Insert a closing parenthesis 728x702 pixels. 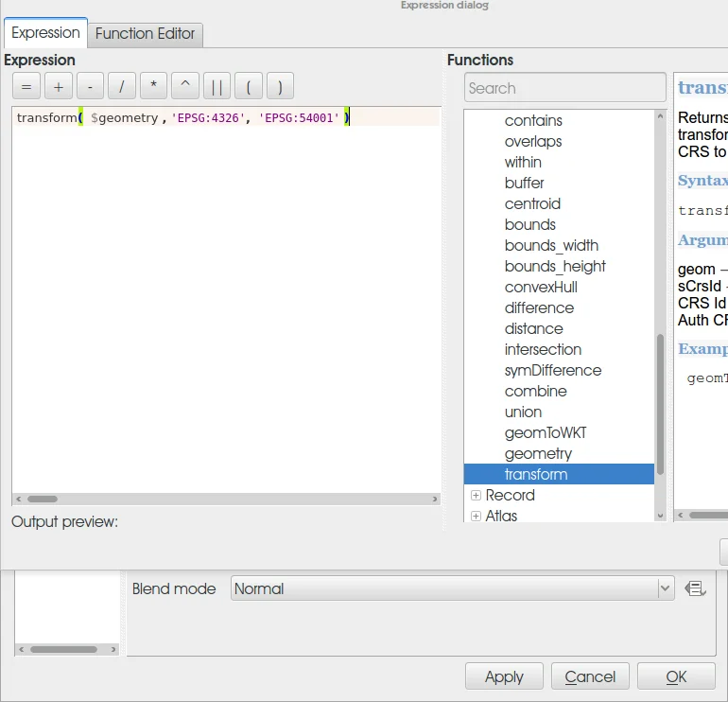(280, 87)
